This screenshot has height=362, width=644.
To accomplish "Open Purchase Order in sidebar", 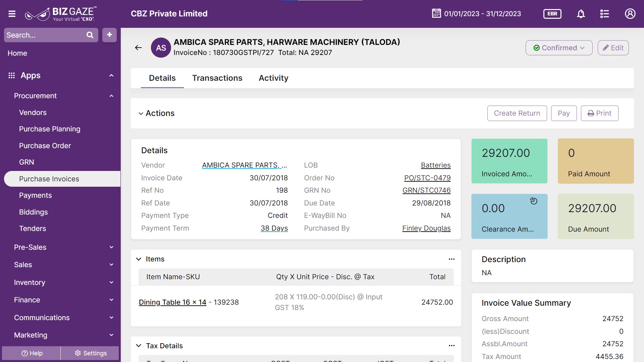I will (x=45, y=146).
